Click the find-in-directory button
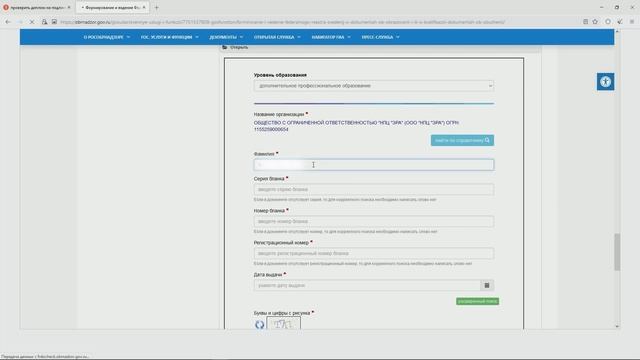640x360 pixels. 462,140
